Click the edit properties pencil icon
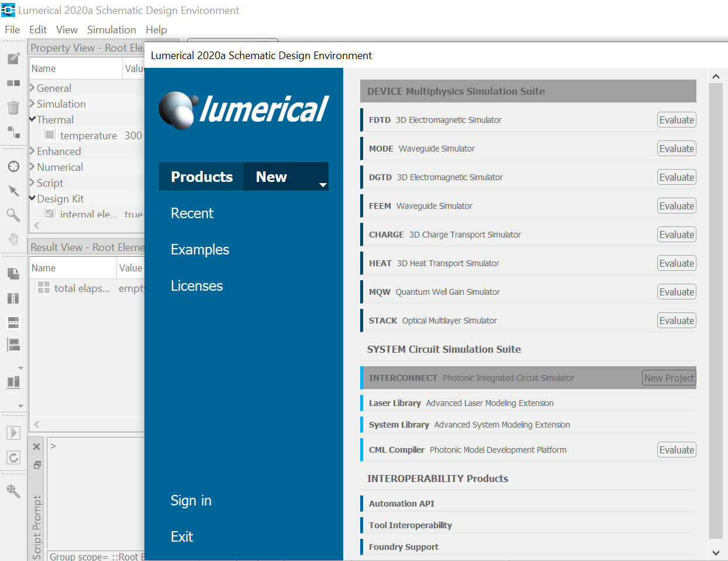 [13, 58]
